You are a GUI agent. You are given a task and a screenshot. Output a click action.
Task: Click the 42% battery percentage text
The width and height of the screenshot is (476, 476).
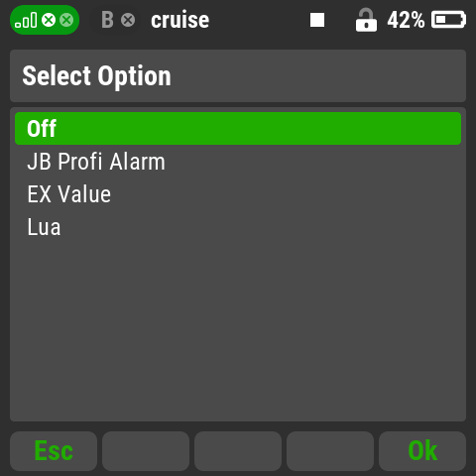tap(406, 20)
